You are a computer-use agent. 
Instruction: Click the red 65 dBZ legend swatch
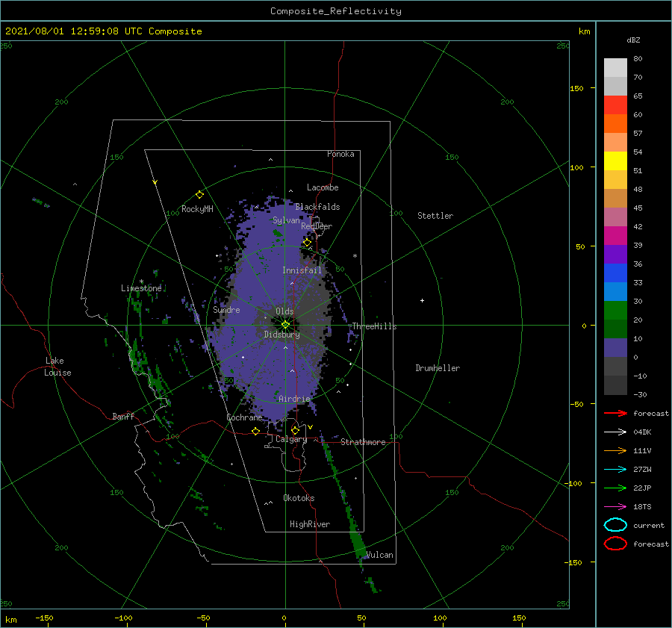615,105
